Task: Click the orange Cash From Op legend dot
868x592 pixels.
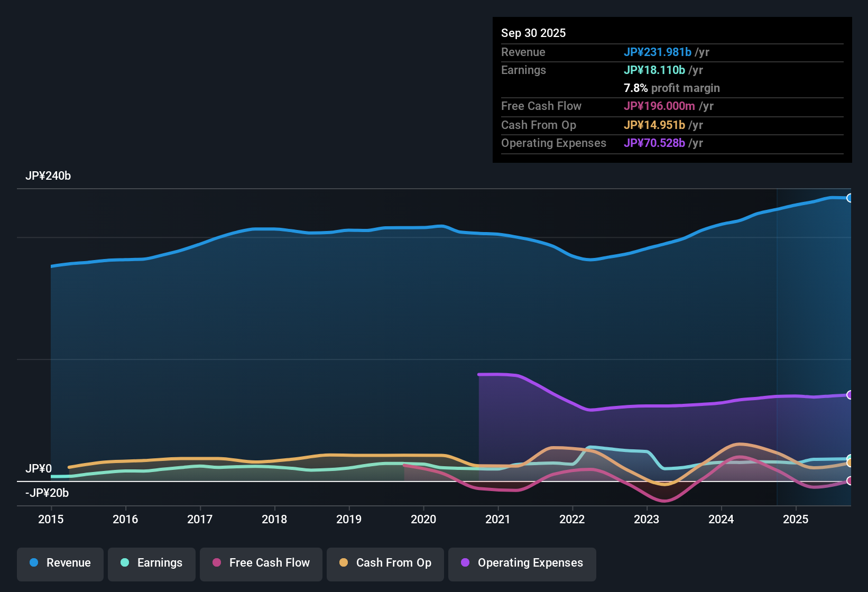Action: pos(343,563)
